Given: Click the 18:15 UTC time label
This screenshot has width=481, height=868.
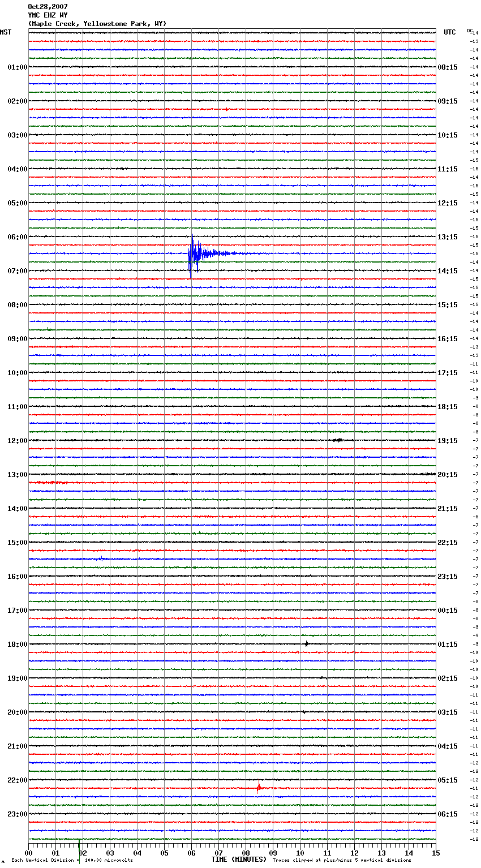Looking at the screenshot, I should [448, 407].
